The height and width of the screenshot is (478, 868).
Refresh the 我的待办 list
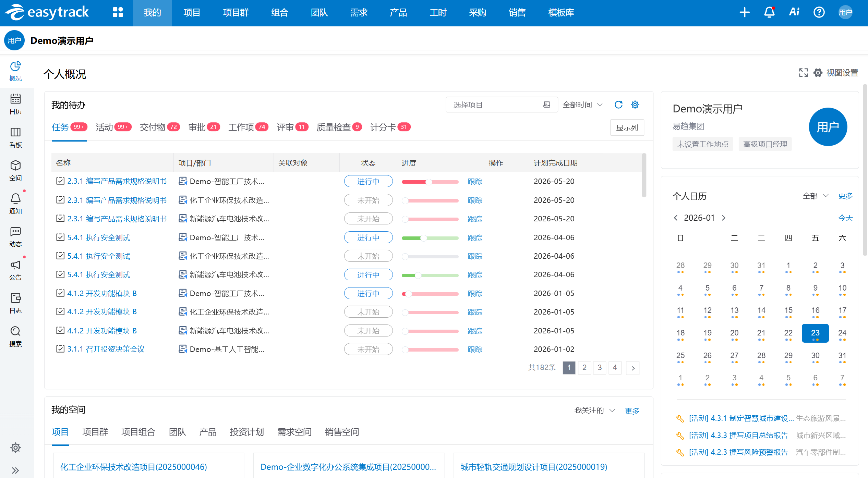click(x=618, y=105)
